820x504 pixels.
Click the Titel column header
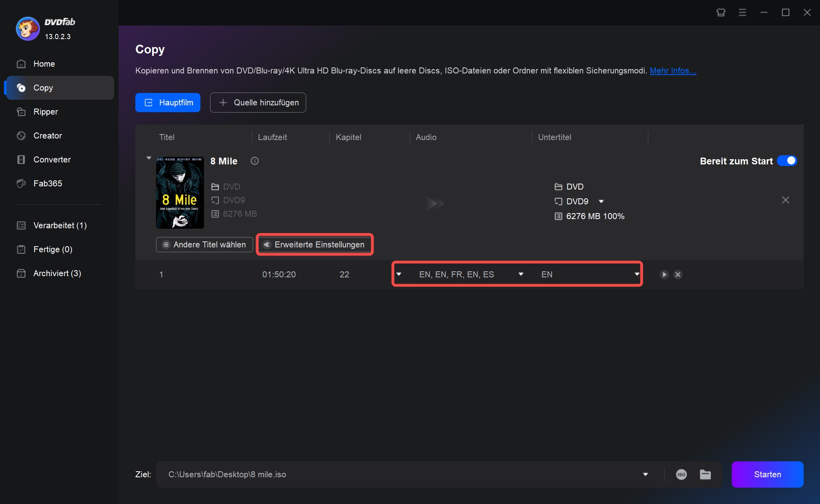pyautogui.click(x=167, y=137)
